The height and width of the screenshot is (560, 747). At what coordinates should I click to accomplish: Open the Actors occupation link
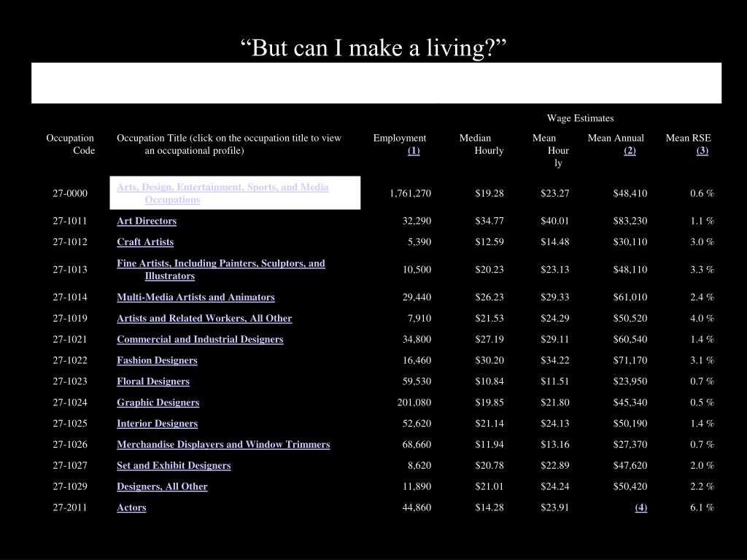click(x=131, y=507)
